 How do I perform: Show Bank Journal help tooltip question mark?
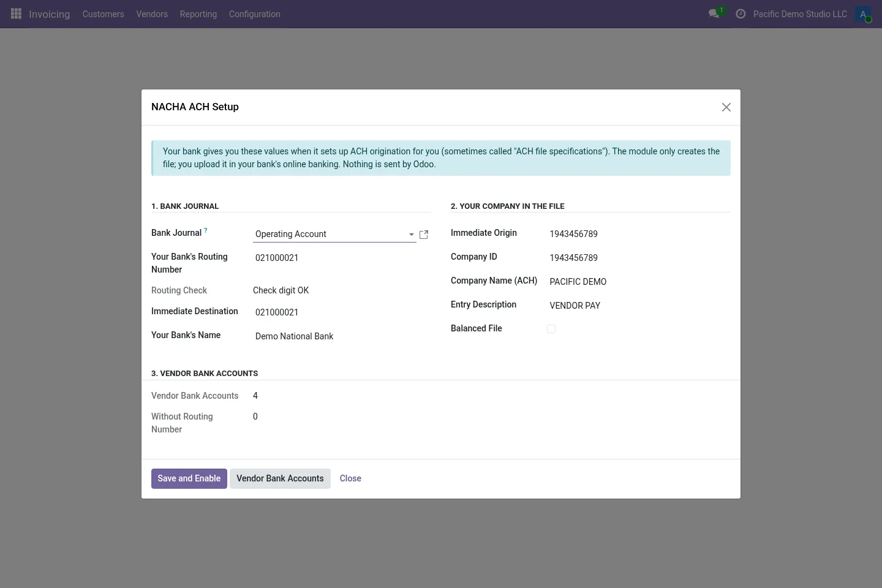pos(206,230)
